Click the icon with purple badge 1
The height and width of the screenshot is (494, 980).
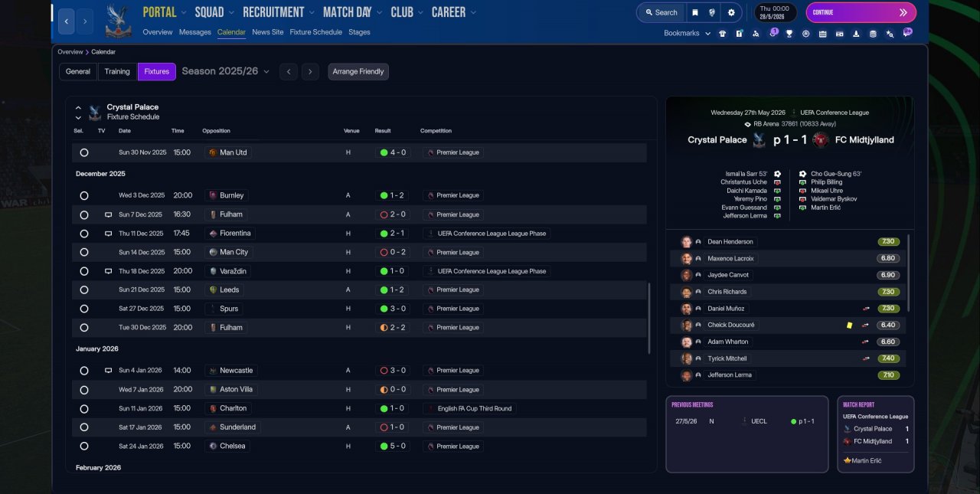pyautogui.click(x=773, y=33)
